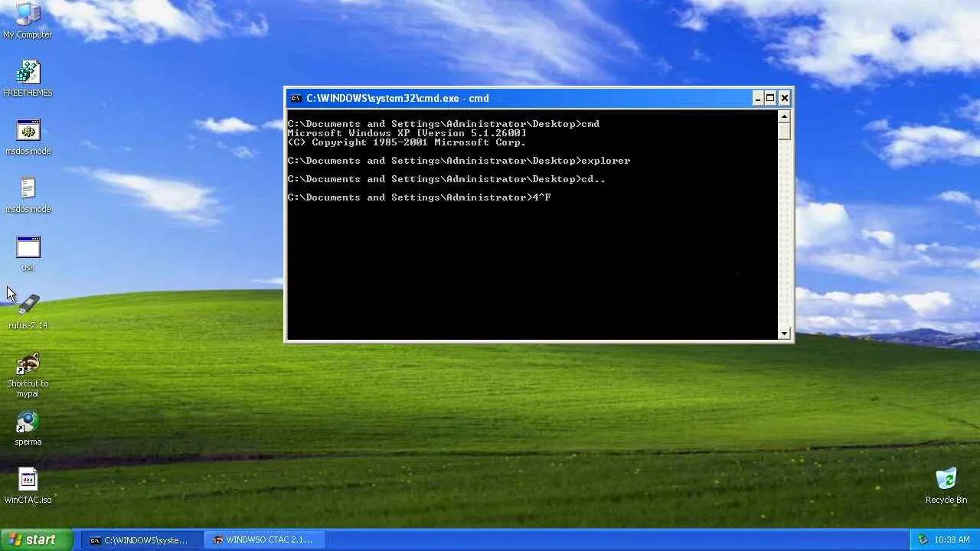Switch to the cmd.exe taskbar button

(142, 540)
